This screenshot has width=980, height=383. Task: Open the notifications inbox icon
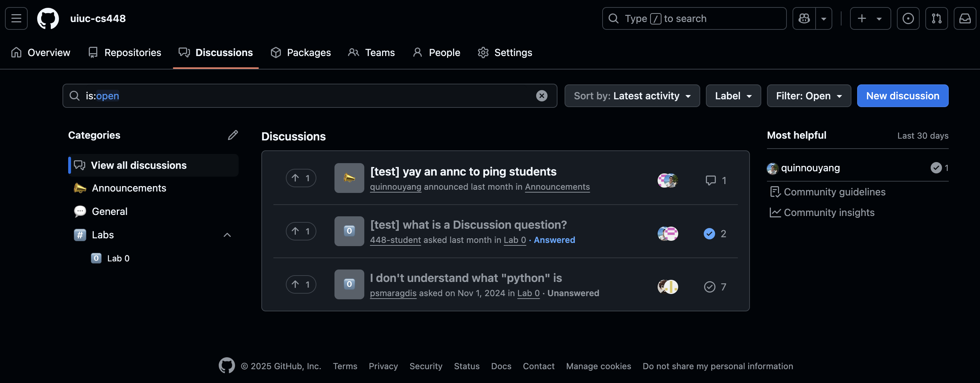(965, 18)
